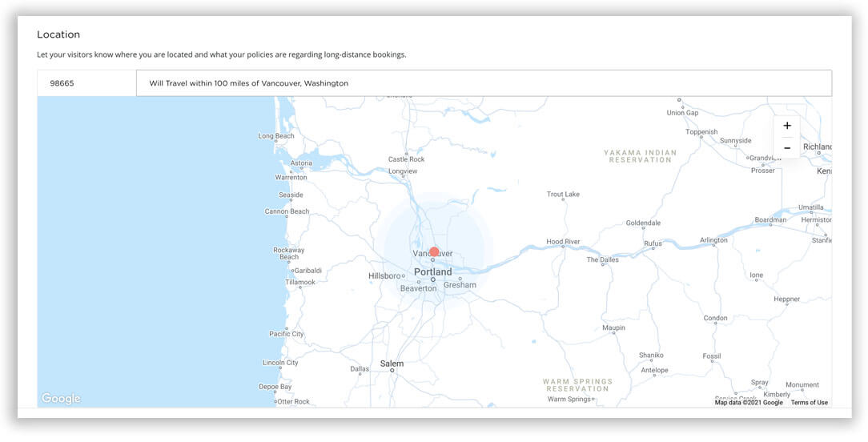The height and width of the screenshot is (442, 868).
Task: Click the red location marker on Vancouver
Action: click(434, 252)
